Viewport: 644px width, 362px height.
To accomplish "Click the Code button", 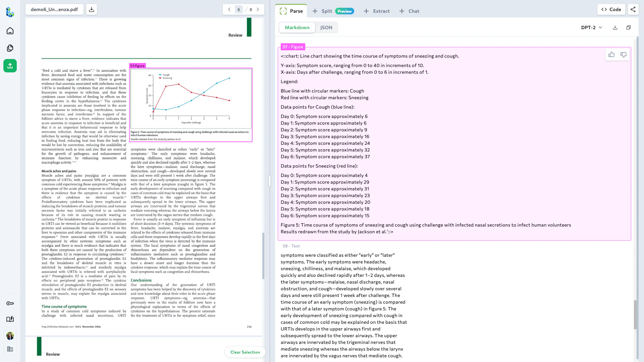I will click(x=611, y=9).
